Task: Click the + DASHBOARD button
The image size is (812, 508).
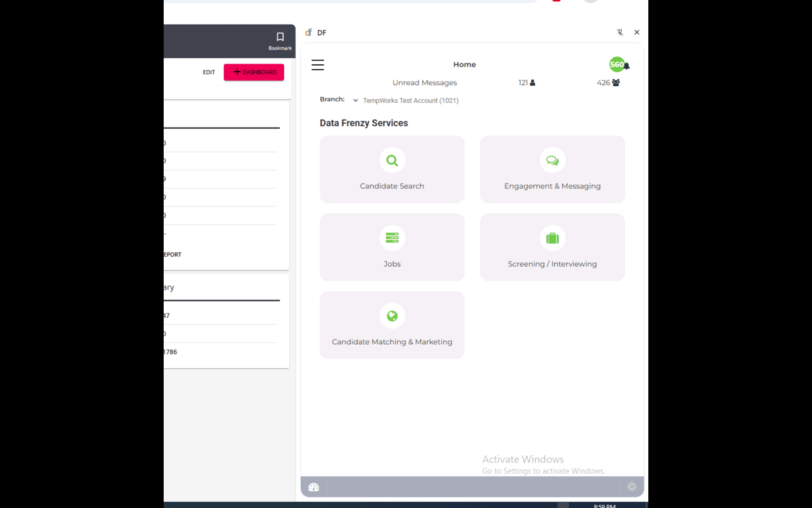Action: tap(254, 72)
